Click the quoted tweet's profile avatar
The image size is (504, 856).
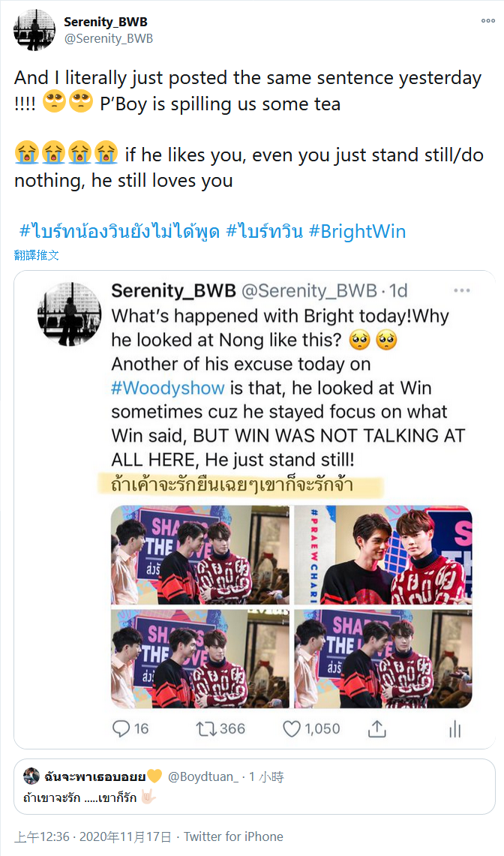(x=69, y=314)
